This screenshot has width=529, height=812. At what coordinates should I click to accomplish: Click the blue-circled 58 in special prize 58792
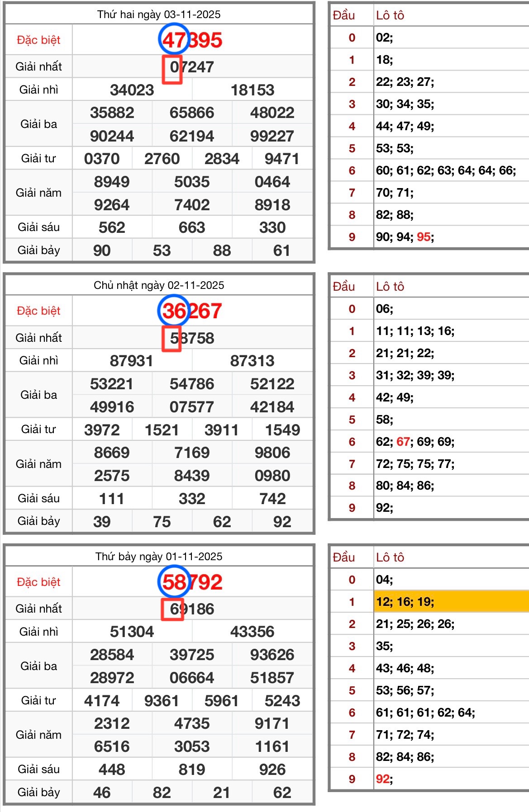tap(174, 582)
